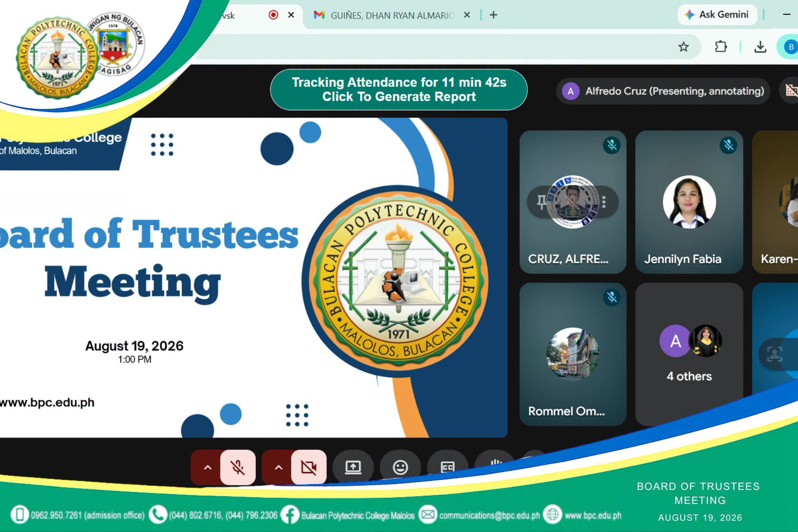Open a new browser tab
798x532 pixels.
click(x=493, y=15)
